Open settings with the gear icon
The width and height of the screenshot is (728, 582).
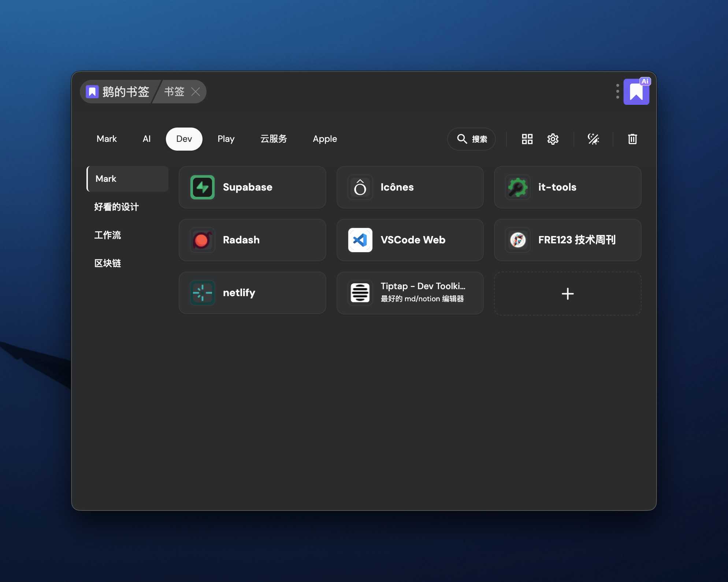(x=553, y=139)
